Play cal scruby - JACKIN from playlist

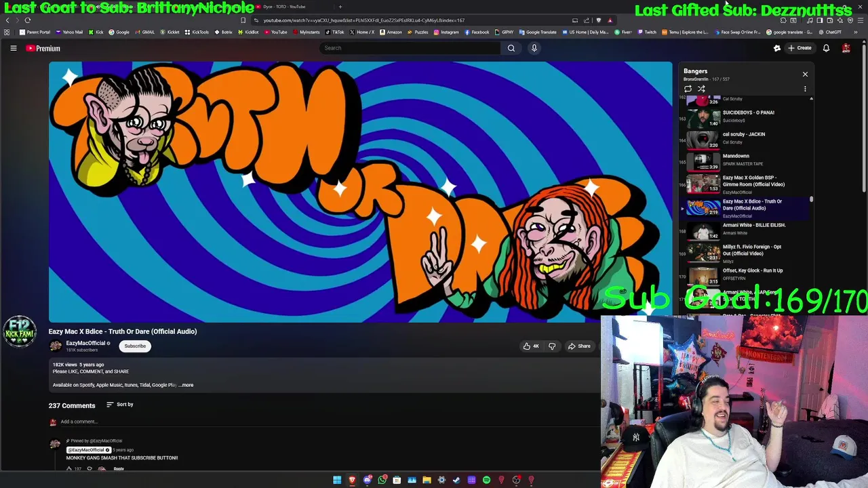point(746,138)
